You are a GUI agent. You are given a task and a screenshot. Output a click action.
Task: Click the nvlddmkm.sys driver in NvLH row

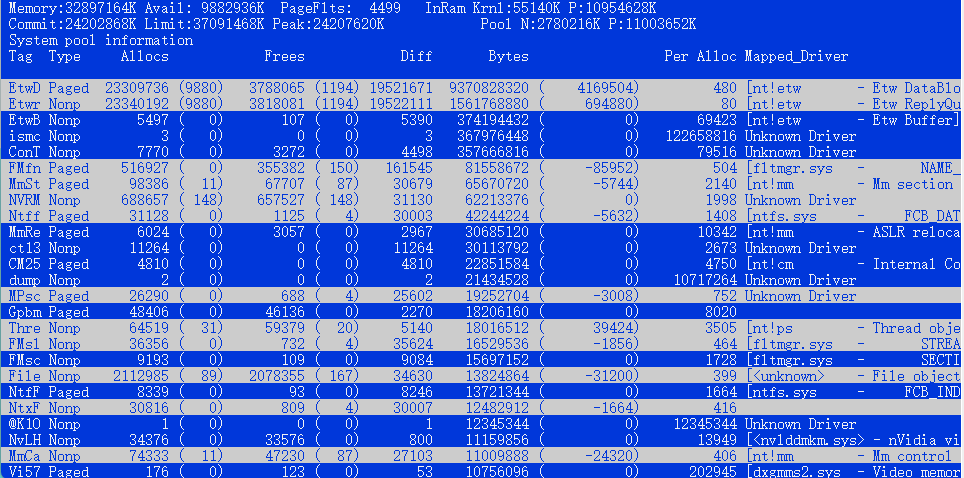coord(805,440)
